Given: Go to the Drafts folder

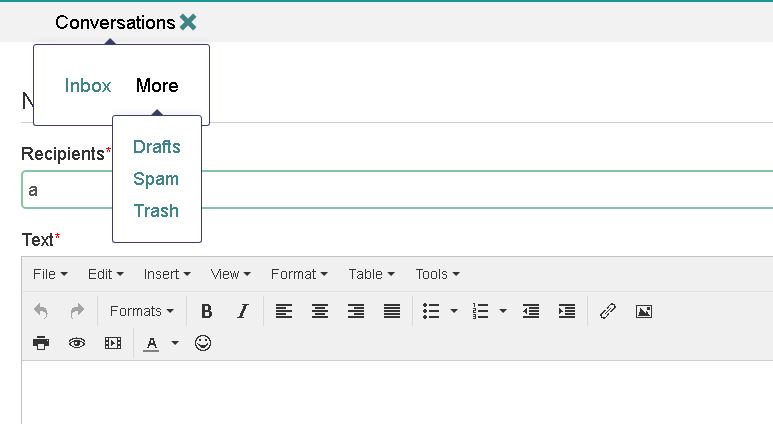Looking at the screenshot, I should [157, 147].
